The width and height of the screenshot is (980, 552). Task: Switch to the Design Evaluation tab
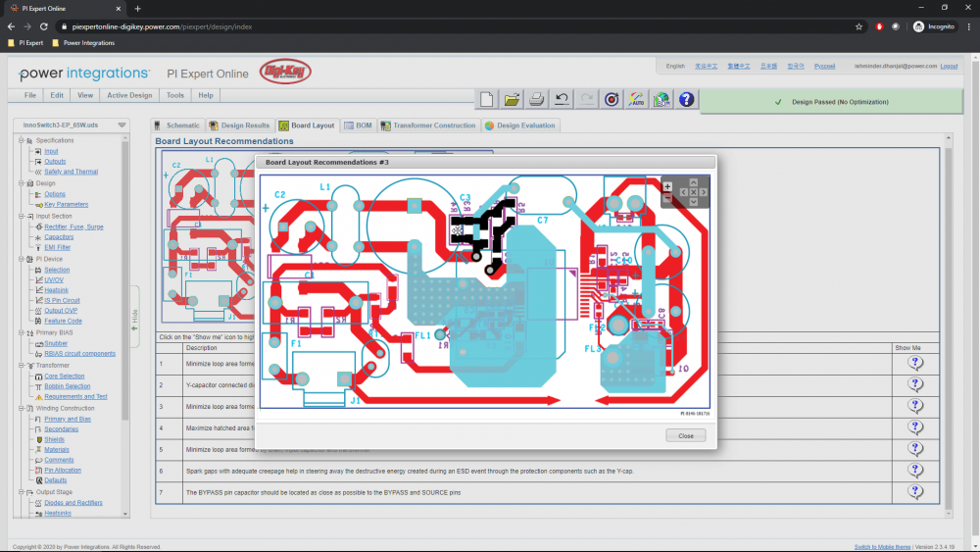point(520,125)
